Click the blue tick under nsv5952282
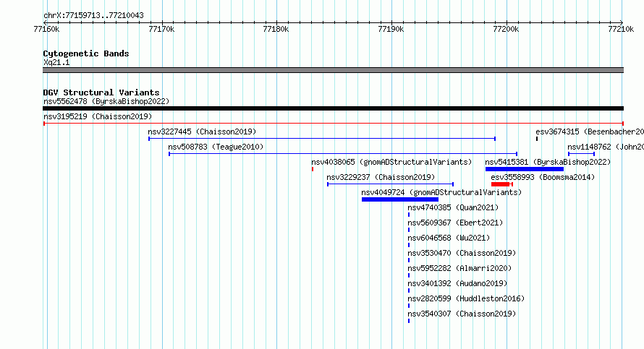Screen dimensions: 644x349 point(409,275)
